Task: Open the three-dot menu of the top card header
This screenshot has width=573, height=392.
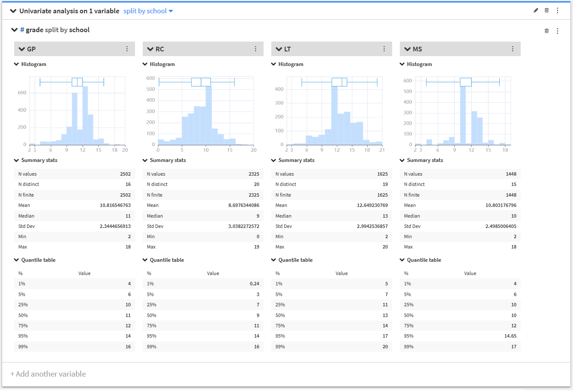Action: pos(558,10)
